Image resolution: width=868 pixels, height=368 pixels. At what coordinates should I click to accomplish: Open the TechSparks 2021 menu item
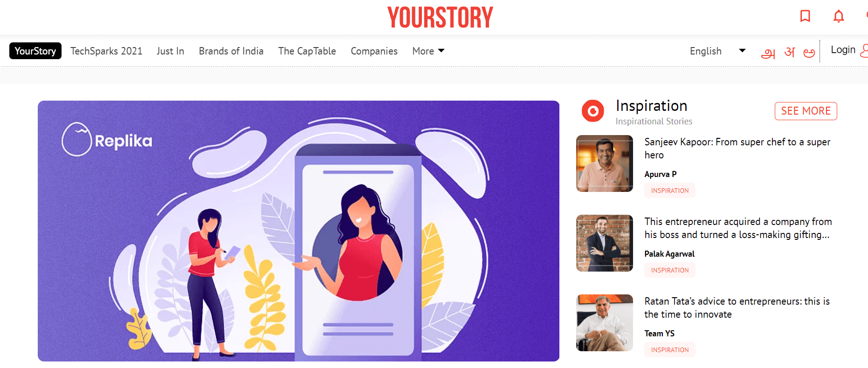tap(106, 51)
